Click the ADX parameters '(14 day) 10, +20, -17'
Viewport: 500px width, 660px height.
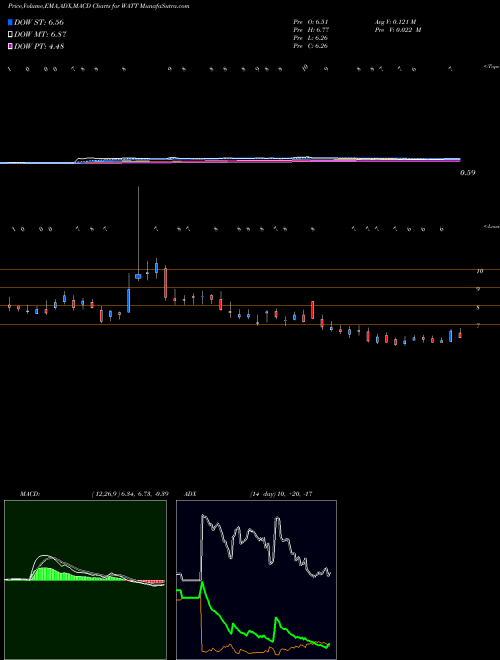(x=281, y=494)
